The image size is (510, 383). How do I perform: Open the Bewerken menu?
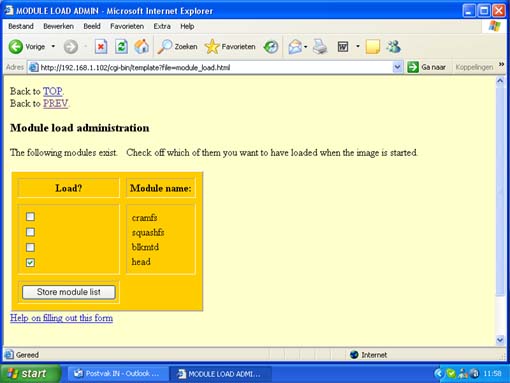click(58, 26)
